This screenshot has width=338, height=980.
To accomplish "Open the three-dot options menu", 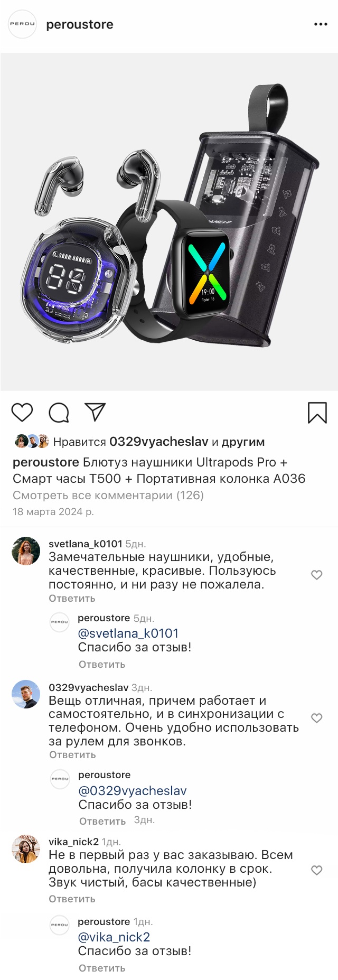I will click(x=321, y=24).
